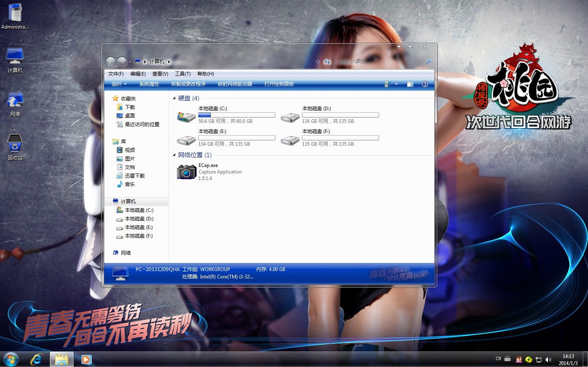588x367 pixels.
Task: Select 库 in the navigation pane
Action: point(119,141)
